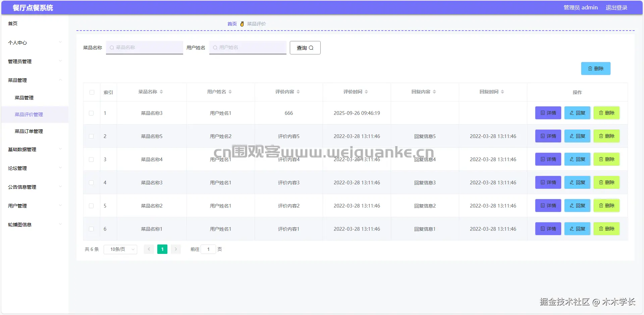This screenshot has width=644, height=315.
Task: Select the header select-all checkbox
Action: 92,92
